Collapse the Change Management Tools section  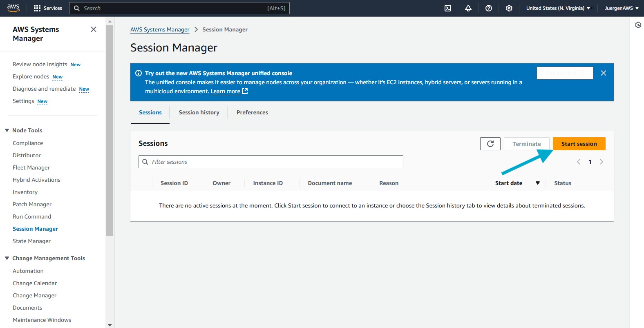pos(7,258)
